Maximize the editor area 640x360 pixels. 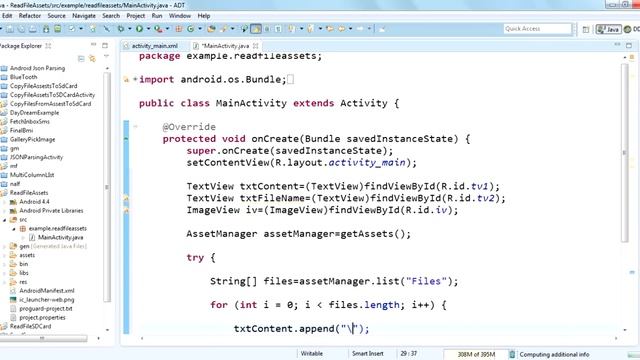coord(629,45)
